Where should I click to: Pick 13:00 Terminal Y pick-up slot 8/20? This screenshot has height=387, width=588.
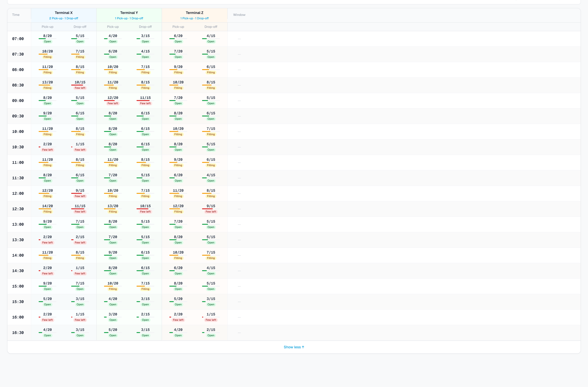[x=113, y=224]
